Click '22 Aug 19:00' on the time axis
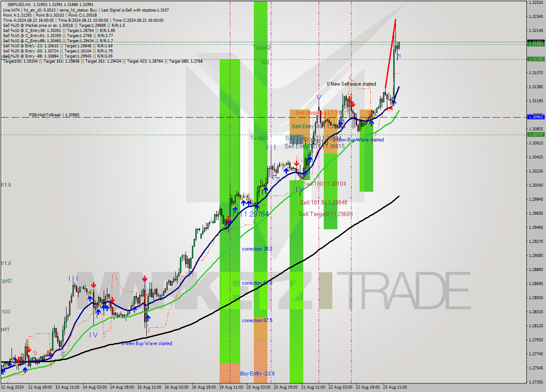The image size is (546, 392). (x=367, y=387)
